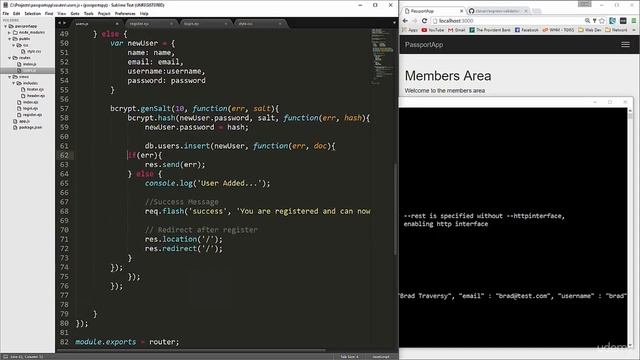Open the Apps bookmark shortcut
The image size is (640, 360).
(x=410, y=30)
